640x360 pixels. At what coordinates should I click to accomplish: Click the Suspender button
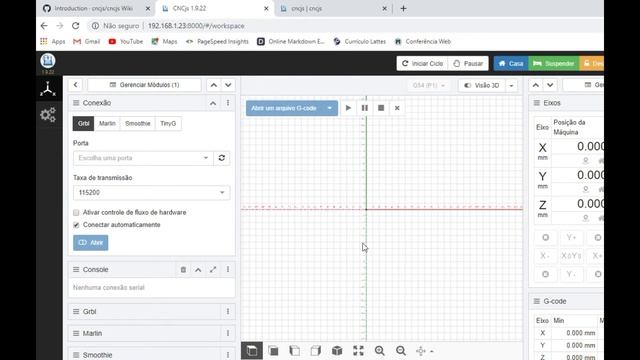tap(553, 63)
